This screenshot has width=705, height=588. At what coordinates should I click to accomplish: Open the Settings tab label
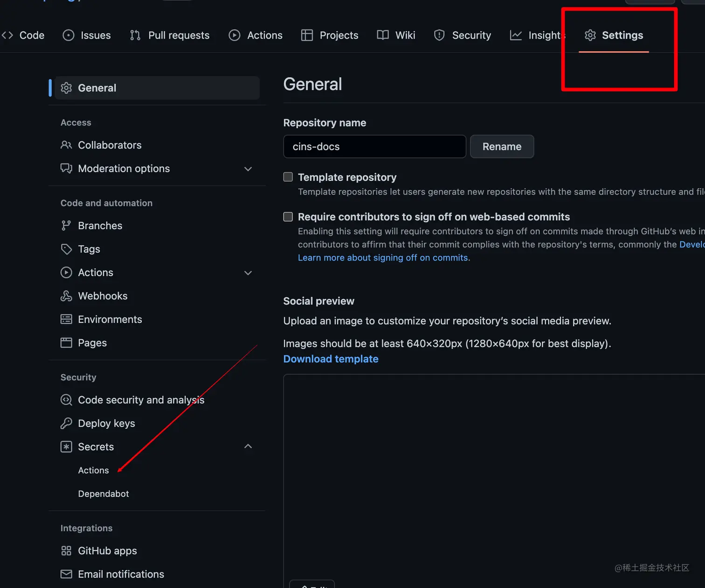click(622, 35)
